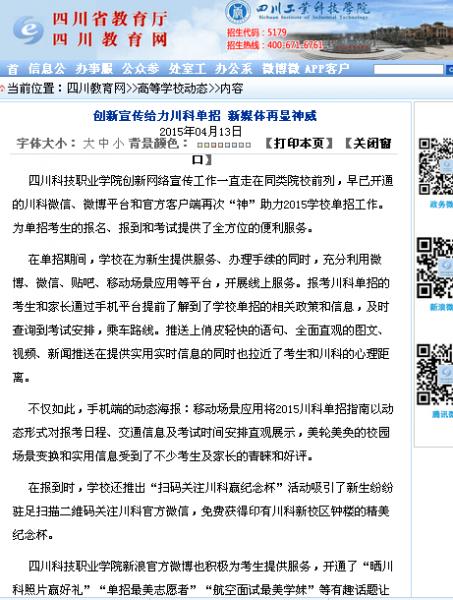
Task: Follow the 高等学校动态 breadcrumb link
Action: (172, 88)
